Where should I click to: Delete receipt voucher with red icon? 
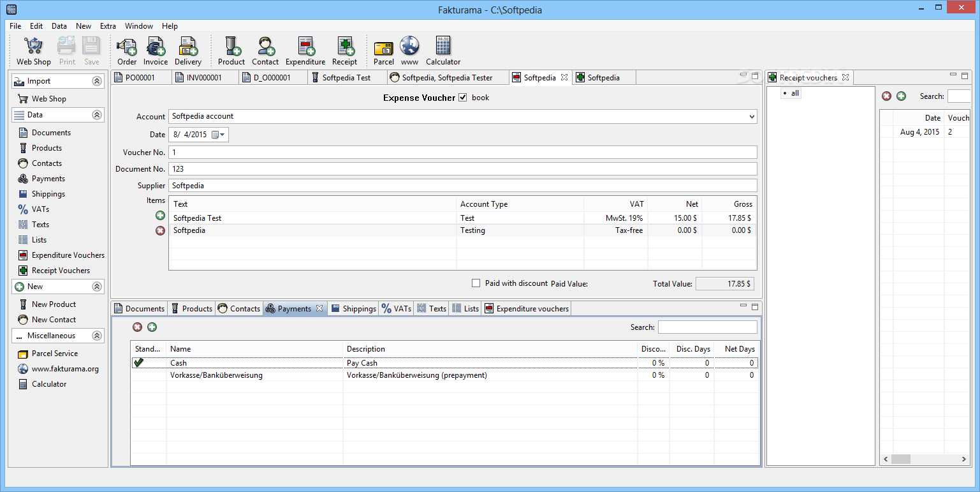pyautogui.click(x=886, y=96)
